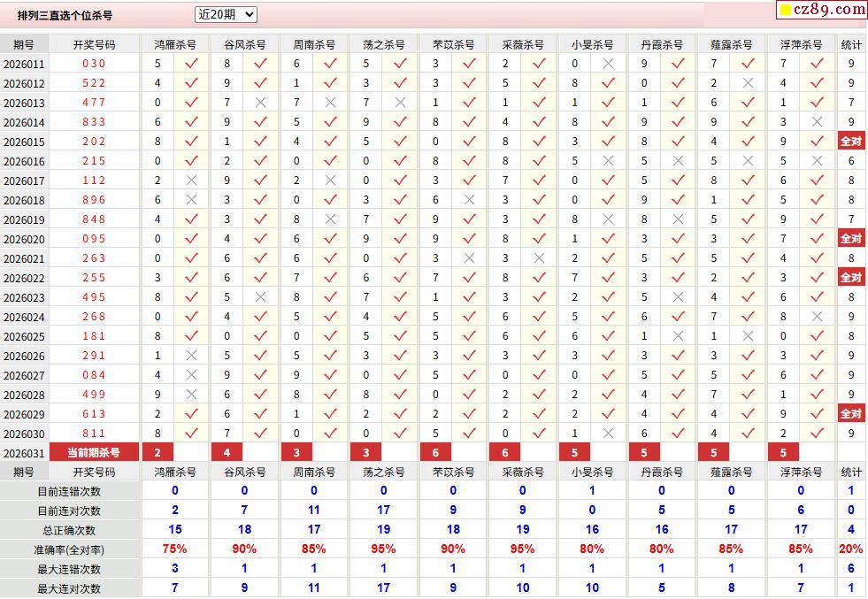This screenshot has width=868, height=599.
Task: Click the 最大连对次数 row label
Action: pos(69,588)
